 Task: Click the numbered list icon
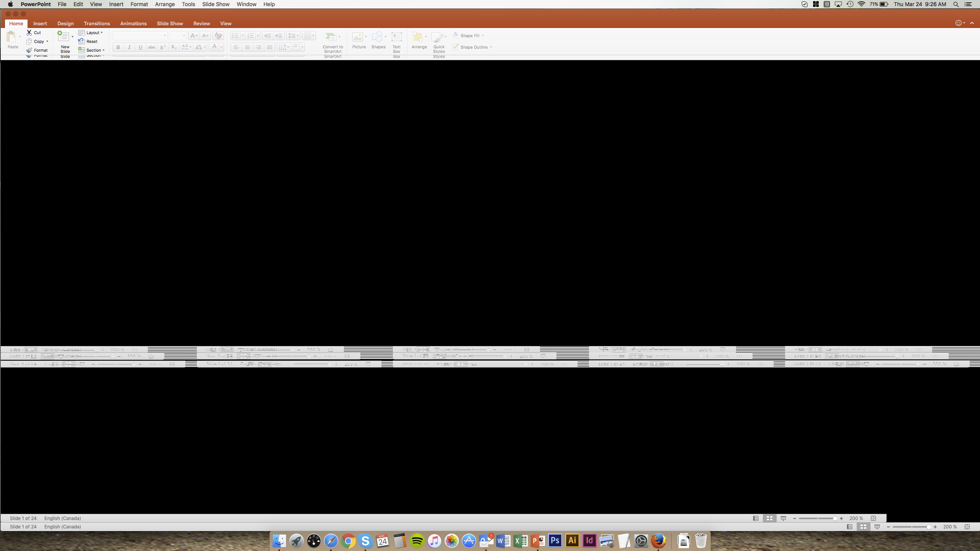250,36
